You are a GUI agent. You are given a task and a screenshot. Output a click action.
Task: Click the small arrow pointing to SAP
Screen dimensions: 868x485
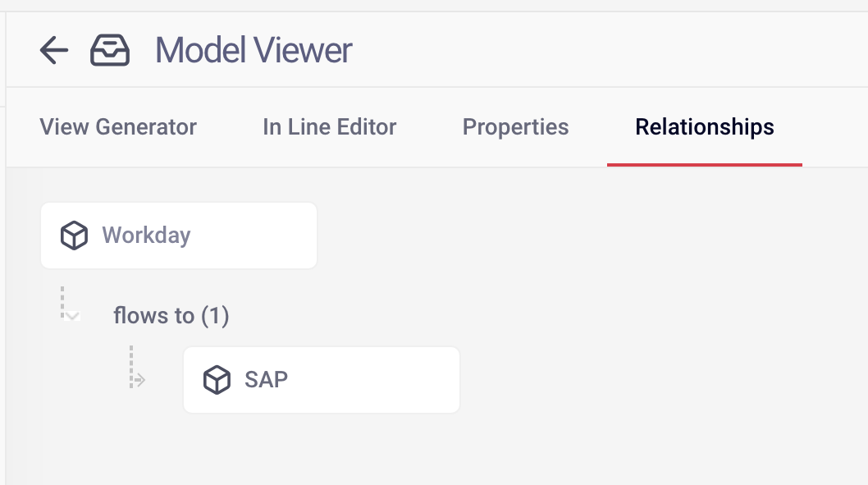(140, 380)
